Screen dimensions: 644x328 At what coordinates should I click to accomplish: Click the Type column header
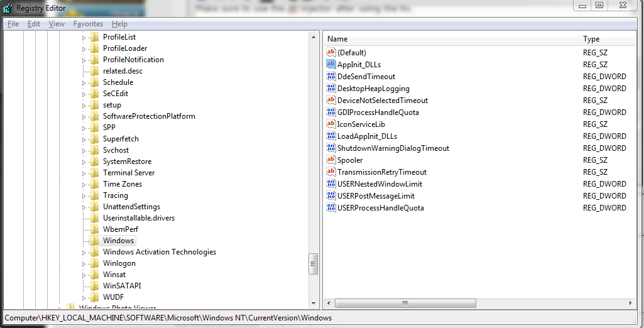(608, 39)
